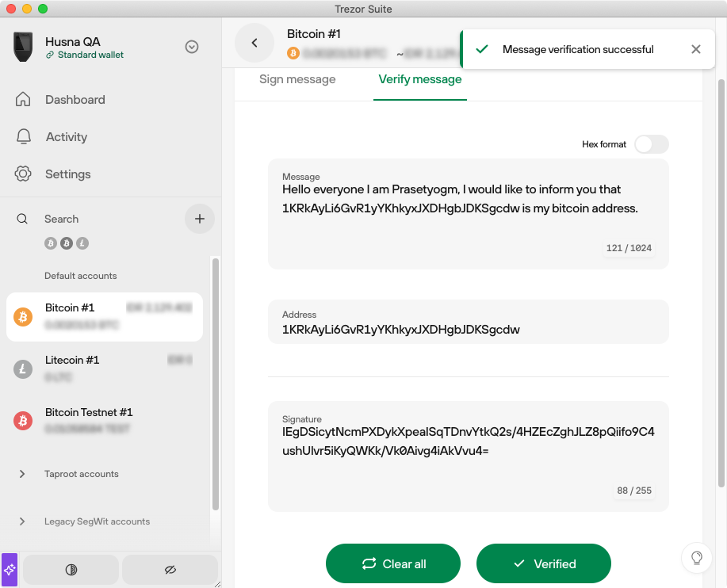
Task: Open the Settings gear icon
Action: click(23, 174)
